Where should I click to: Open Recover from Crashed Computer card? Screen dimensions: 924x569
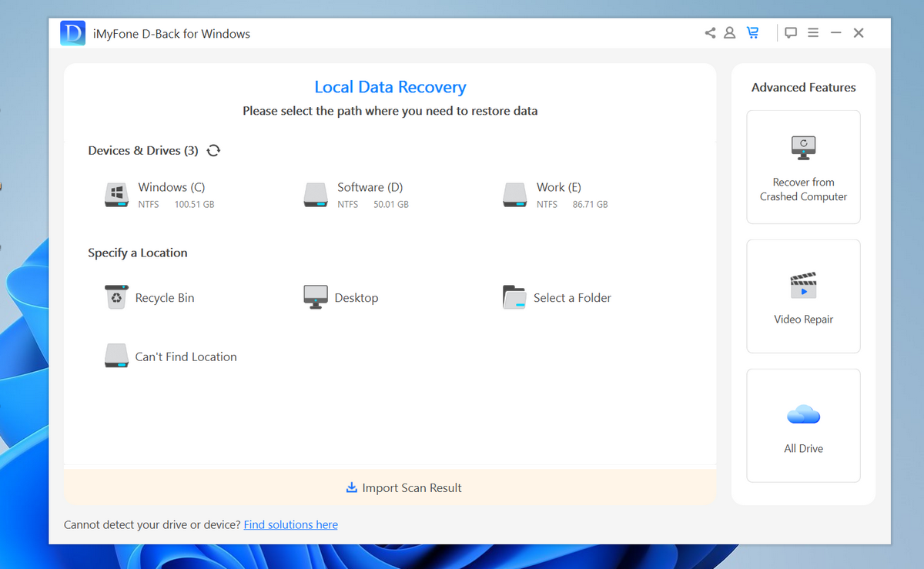tap(803, 167)
